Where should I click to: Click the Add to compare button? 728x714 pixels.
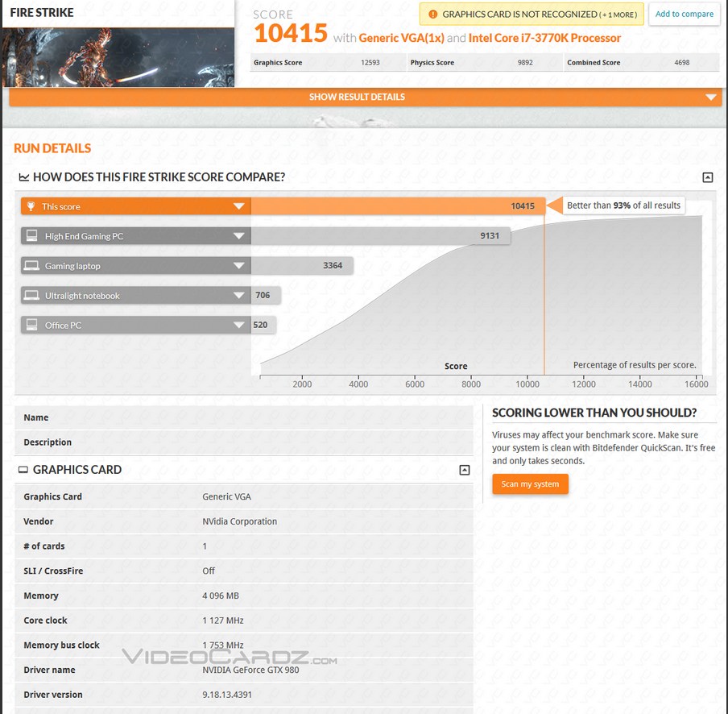[684, 14]
